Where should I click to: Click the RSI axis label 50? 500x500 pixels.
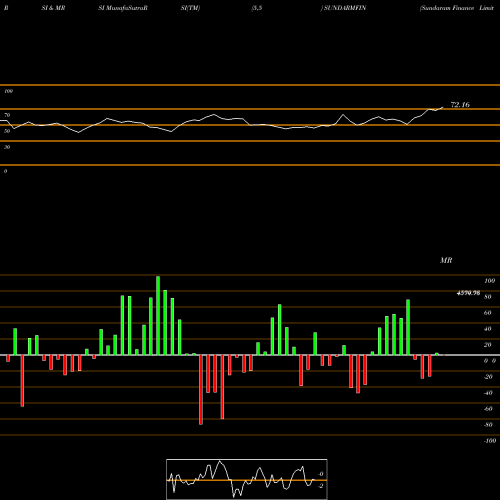[x=7, y=131]
